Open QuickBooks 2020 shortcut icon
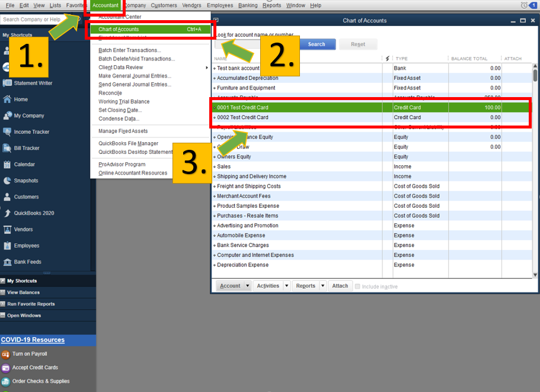 click(x=7, y=213)
